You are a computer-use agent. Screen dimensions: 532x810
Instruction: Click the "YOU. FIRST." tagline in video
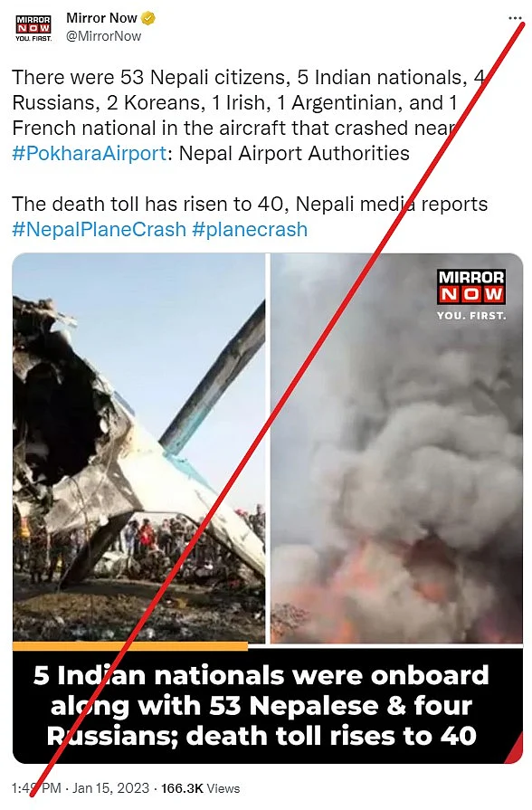471,315
